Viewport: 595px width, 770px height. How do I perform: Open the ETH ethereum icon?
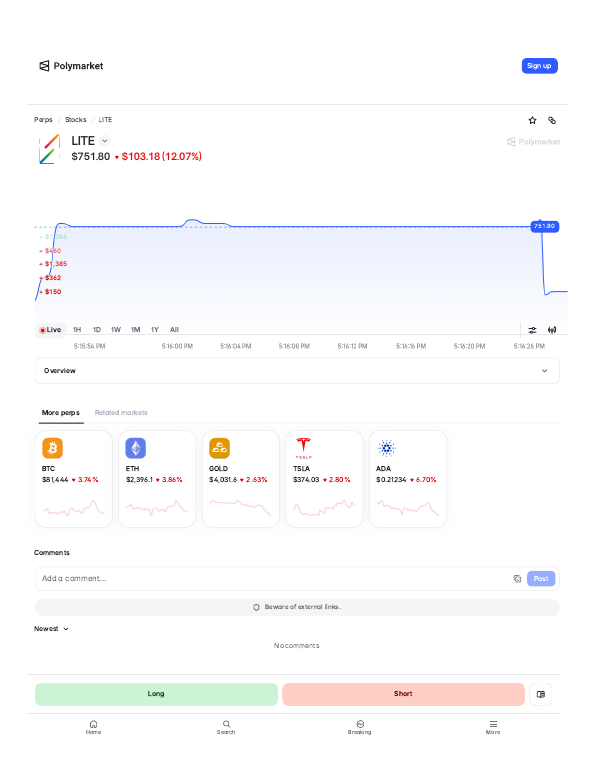[136, 448]
